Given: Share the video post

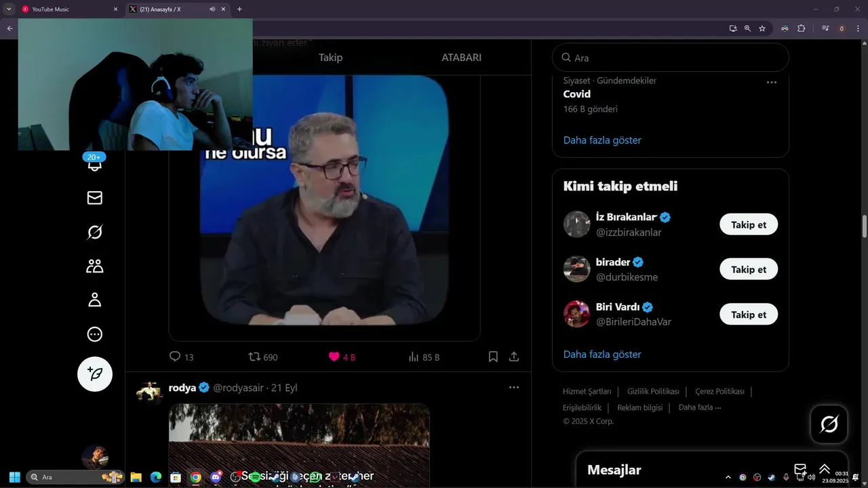Looking at the screenshot, I should point(514,357).
